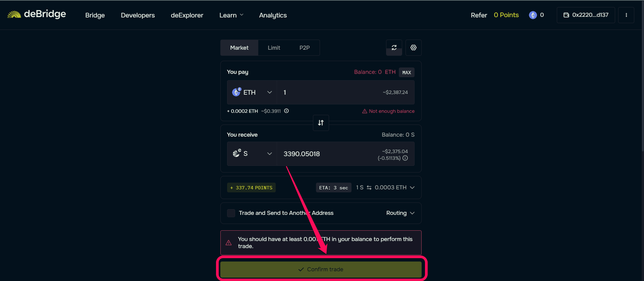The height and width of the screenshot is (281, 644).
Task: Enable Trade and Send to Another Address
Action: click(231, 213)
